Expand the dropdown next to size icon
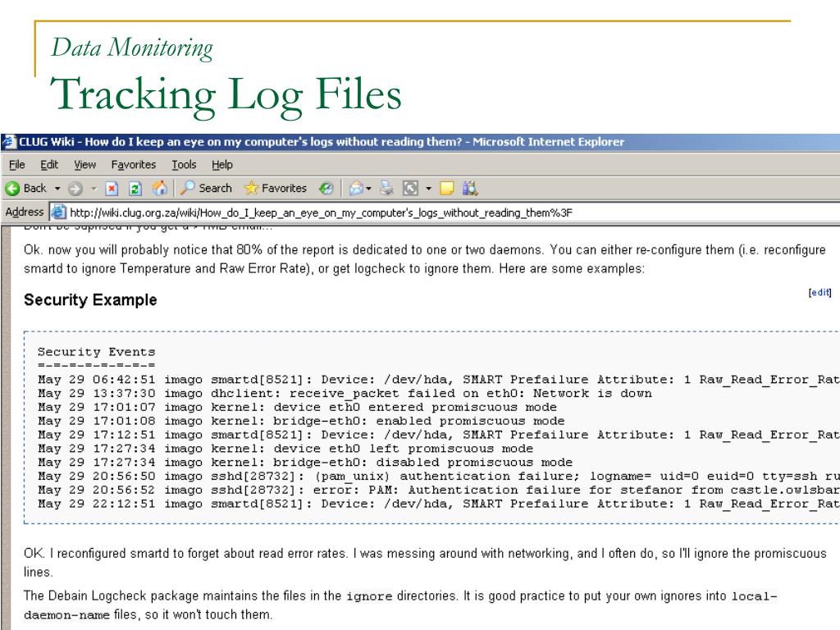 (428, 189)
